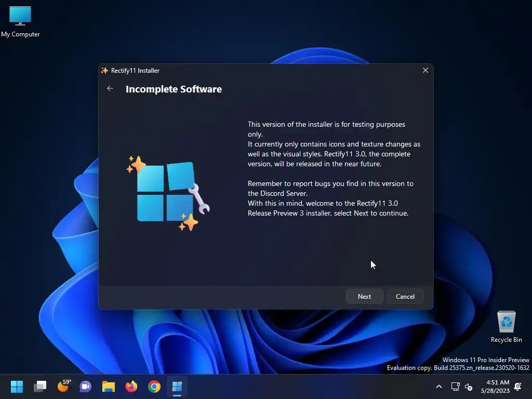The height and width of the screenshot is (399, 532).
Task: Click the Incomplete Software heading
Action: pos(174,89)
